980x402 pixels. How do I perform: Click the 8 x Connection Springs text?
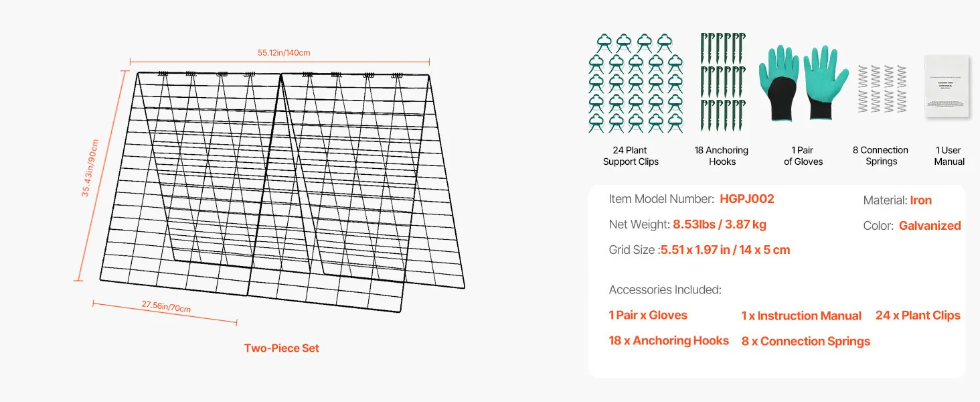point(805,341)
